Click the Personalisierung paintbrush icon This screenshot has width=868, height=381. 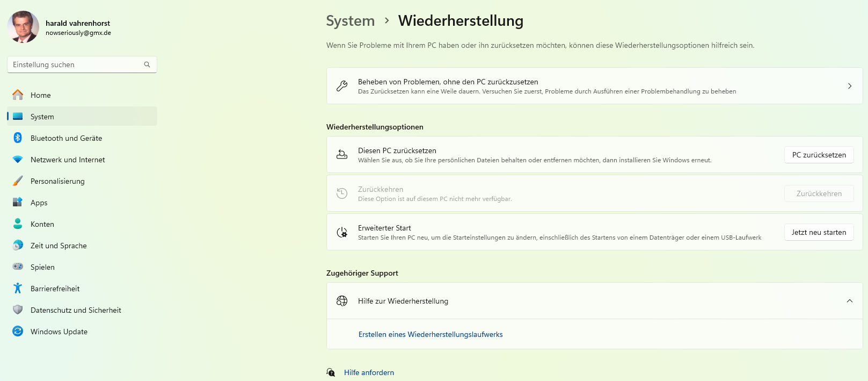coord(18,181)
